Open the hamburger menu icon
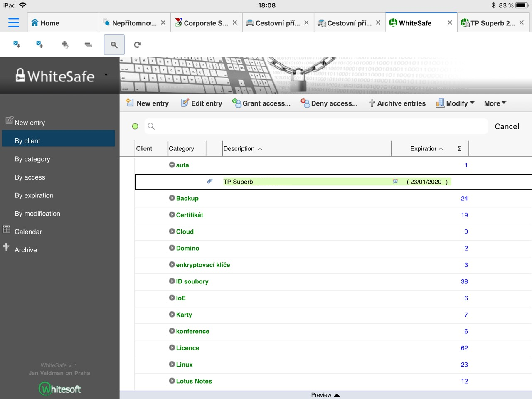The width and height of the screenshot is (532, 399). (x=14, y=22)
